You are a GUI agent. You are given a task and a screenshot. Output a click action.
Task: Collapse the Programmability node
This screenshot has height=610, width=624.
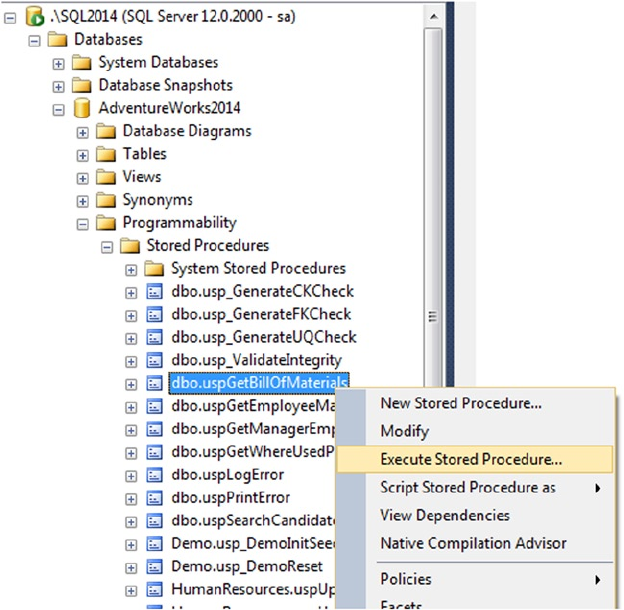82,224
